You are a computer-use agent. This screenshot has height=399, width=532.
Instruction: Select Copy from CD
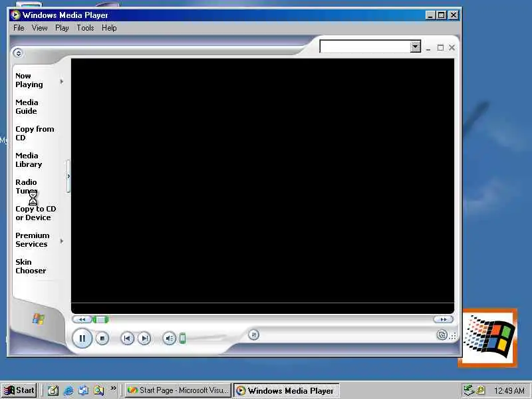(35, 134)
